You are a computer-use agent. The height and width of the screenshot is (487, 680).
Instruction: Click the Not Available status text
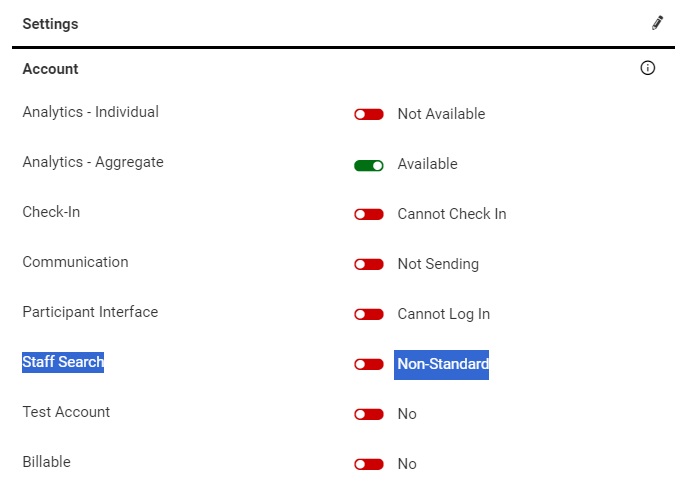[x=441, y=114]
